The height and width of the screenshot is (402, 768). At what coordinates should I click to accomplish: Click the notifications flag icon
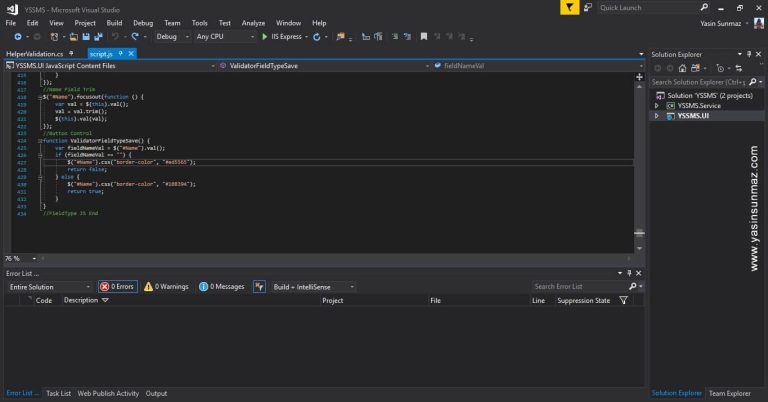(x=569, y=7)
